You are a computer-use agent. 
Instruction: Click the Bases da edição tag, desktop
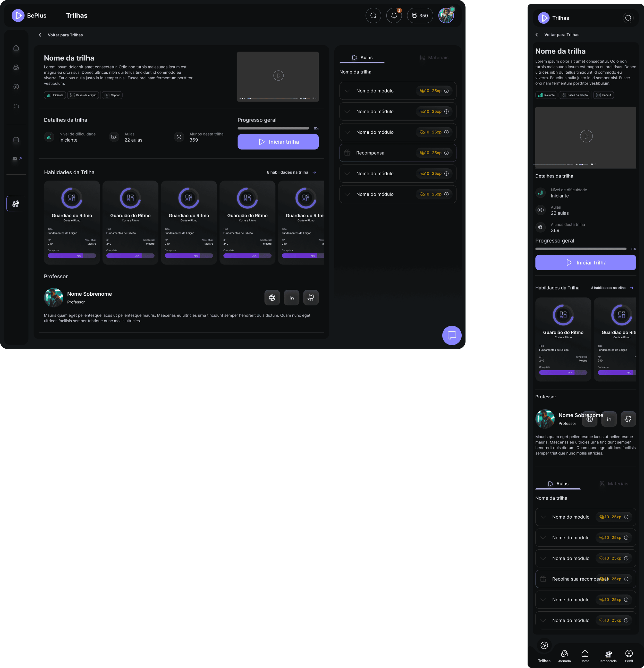pyautogui.click(x=83, y=95)
